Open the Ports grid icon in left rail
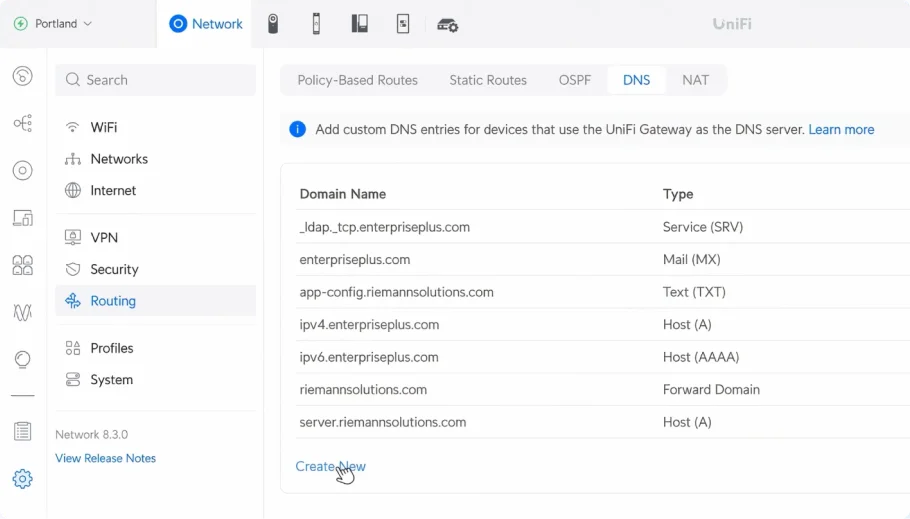Viewport: 910px width, 519px height. [x=23, y=265]
